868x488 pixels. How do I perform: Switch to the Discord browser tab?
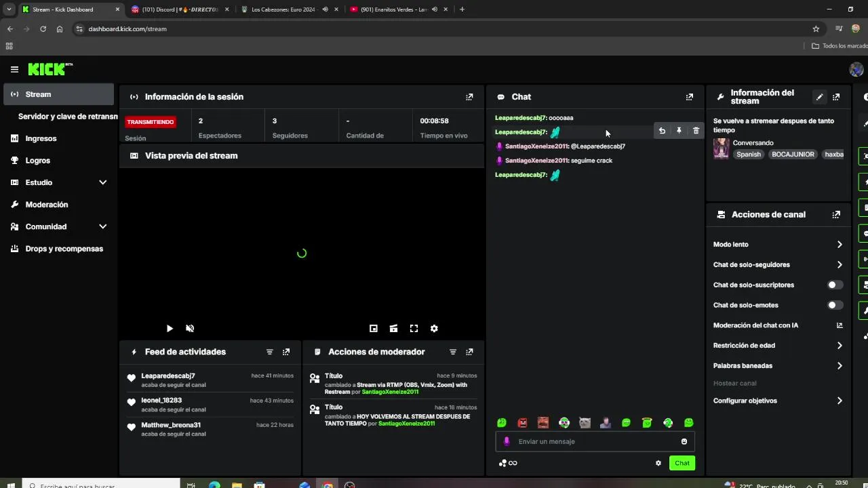coord(178,9)
